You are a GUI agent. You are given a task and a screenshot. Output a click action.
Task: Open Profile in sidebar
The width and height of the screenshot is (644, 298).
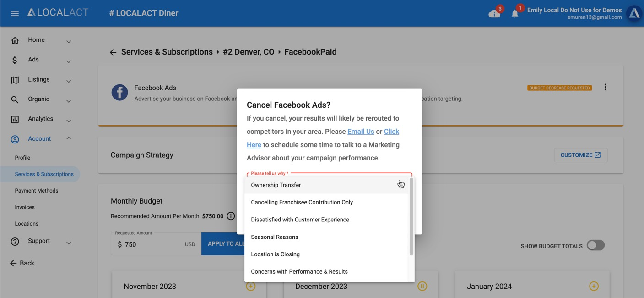(22, 158)
